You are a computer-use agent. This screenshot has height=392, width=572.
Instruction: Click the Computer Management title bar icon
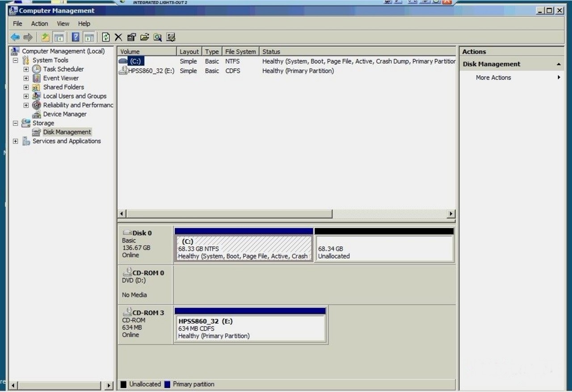pyautogui.click(x=13, y=11)
